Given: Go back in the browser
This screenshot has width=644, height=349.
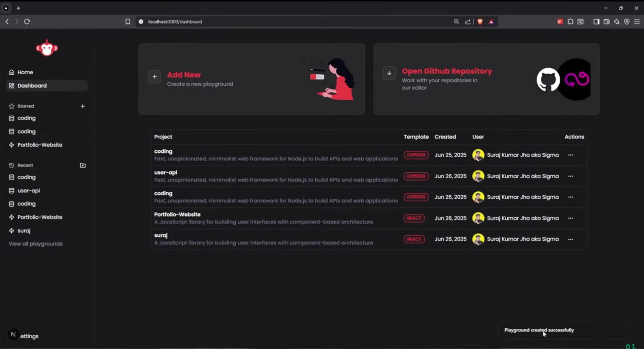Looking at the screenshot, I should click(7, 22).
